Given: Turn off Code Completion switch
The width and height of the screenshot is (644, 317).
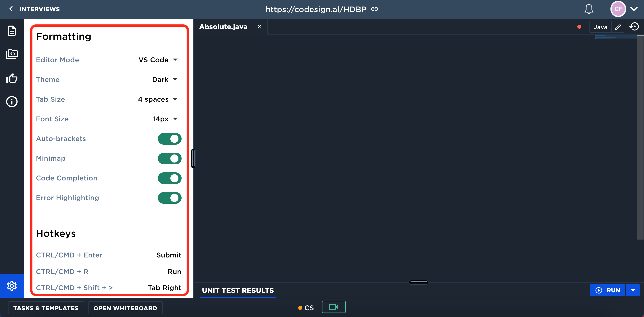Looking at the screenshot, I should click(169, 178).
